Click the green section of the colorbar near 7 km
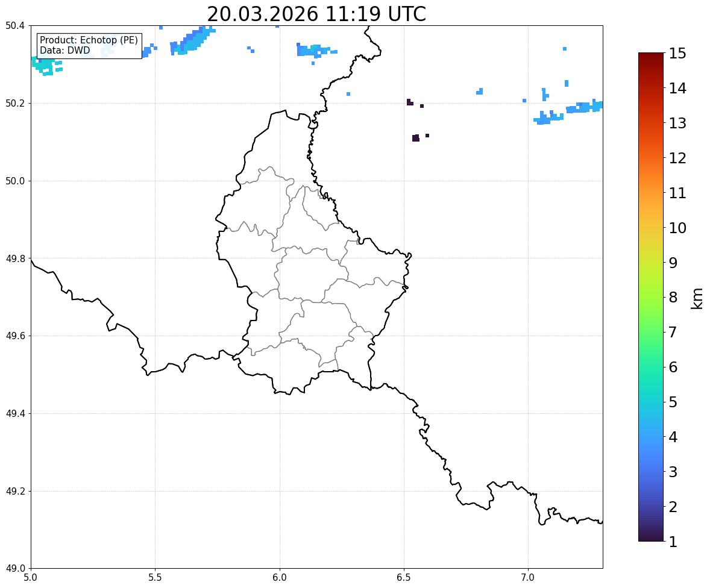710x588 pixels. [651, 332]
